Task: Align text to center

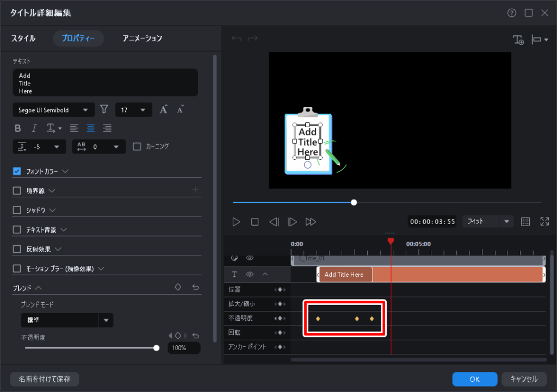Action: [91, 128]
